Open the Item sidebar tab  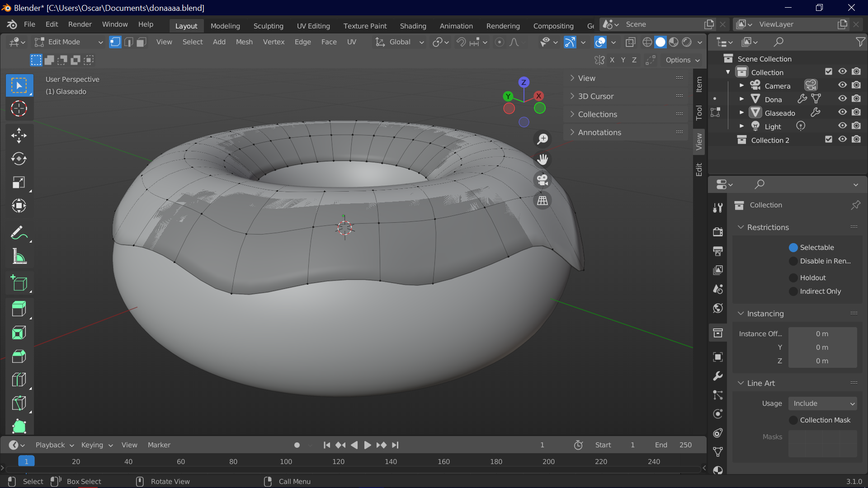point(699,84)
